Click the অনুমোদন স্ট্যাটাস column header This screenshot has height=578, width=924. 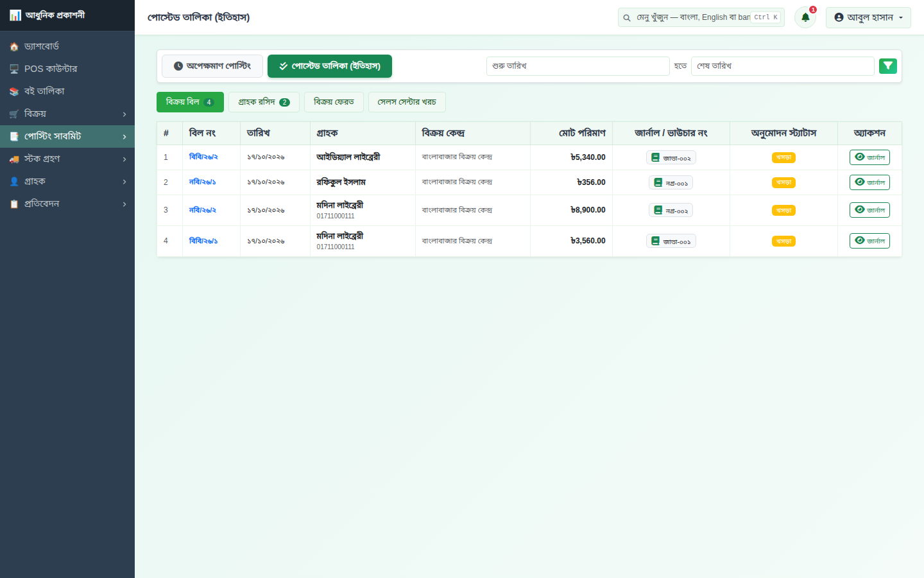point(783,133)
